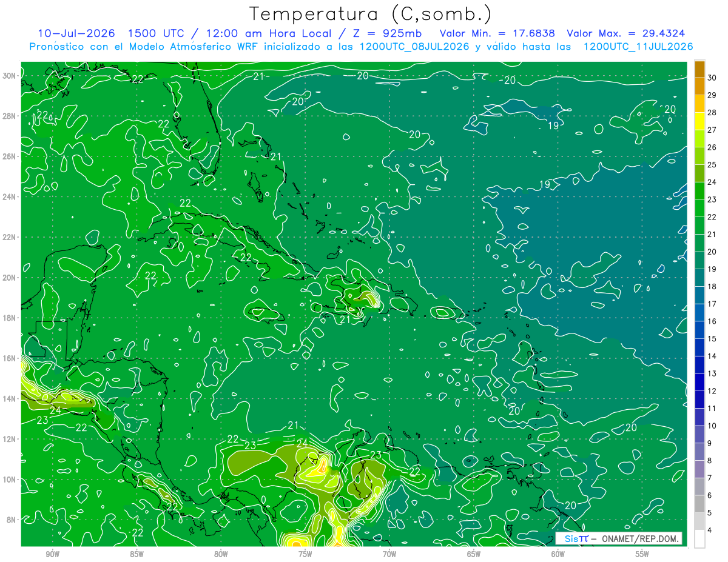The height and width of the screenshot is (562, 728).
Task: Pick the dark blue legend swatch between 12 and 13
Action: (x=699, y=382)
